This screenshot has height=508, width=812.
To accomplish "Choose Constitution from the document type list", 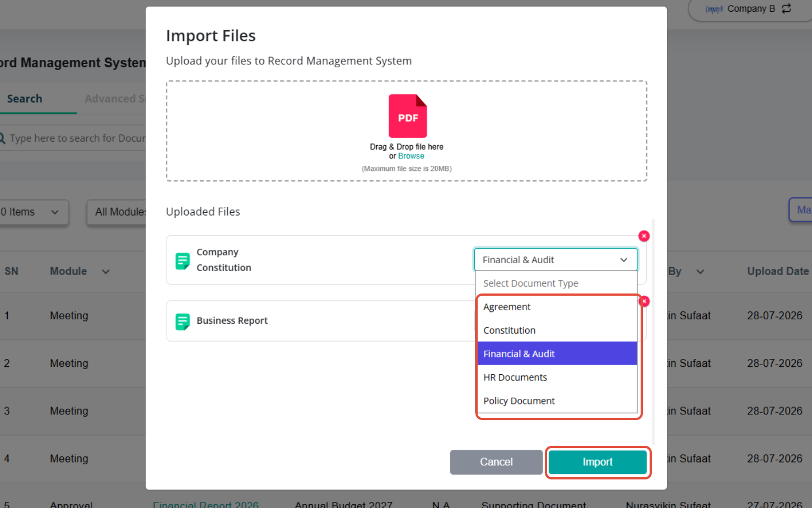I will pyautogui.click(x=557, y=330).
